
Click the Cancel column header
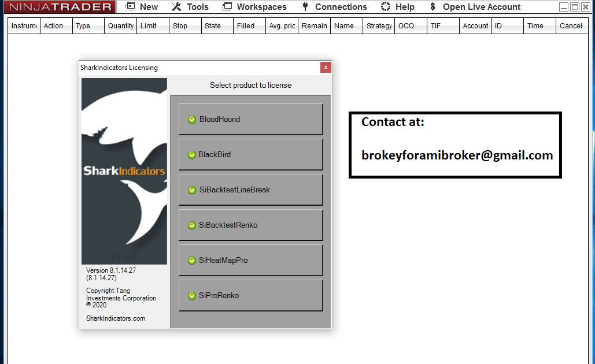coord(572,26)
